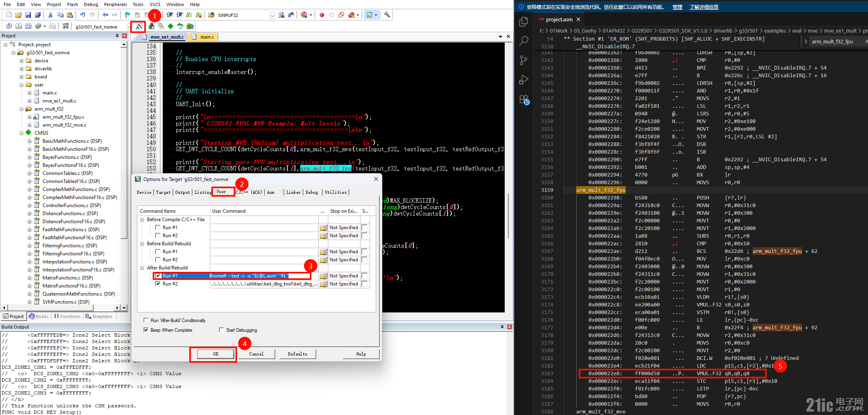
Task: Collapse the CMSIS group in Project tree
Action: point(22,133)
